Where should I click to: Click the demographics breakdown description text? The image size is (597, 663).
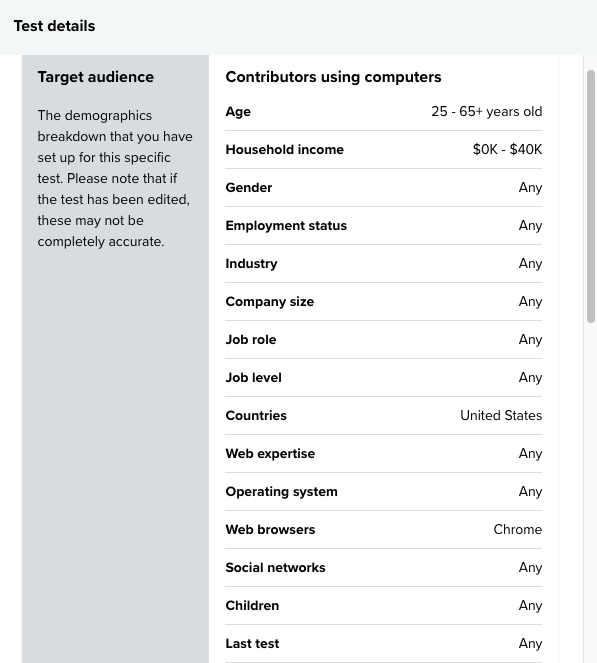(115, 178)
